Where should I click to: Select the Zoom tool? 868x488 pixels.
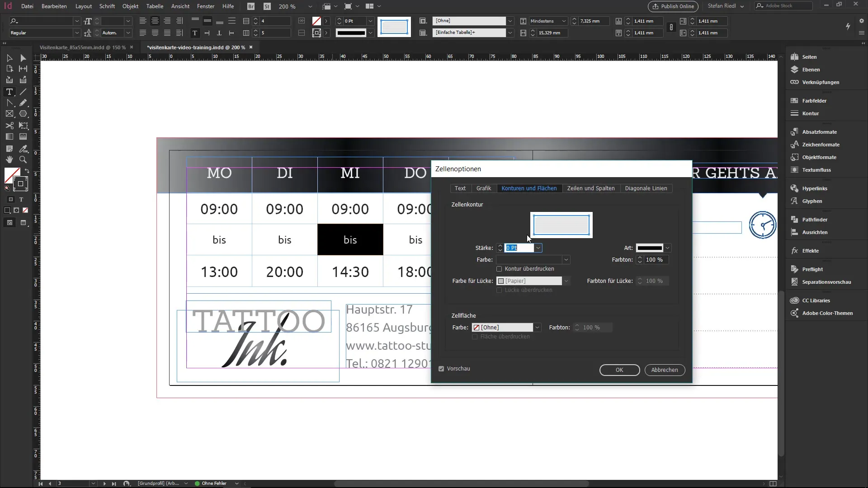pos(23,160)
